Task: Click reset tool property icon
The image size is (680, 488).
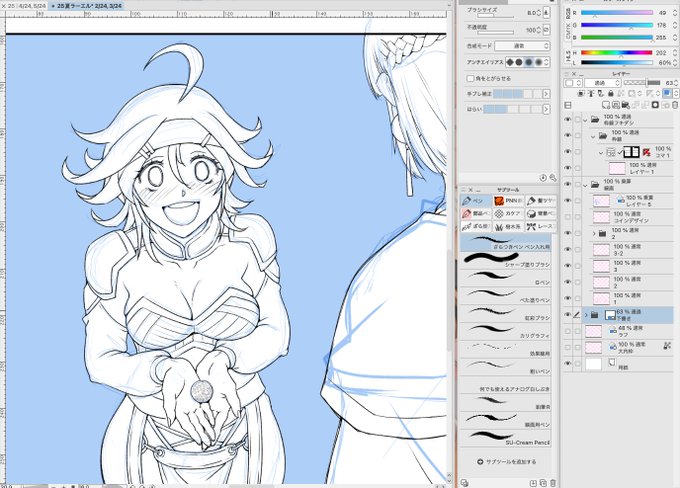Action: (x=543, y=178)
